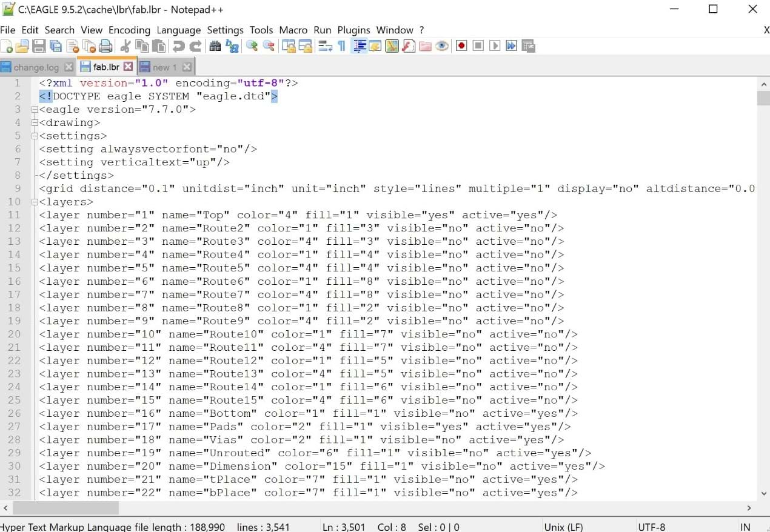Click the Copy toolbar icon

pyautogui.click(x=142, y=46)
